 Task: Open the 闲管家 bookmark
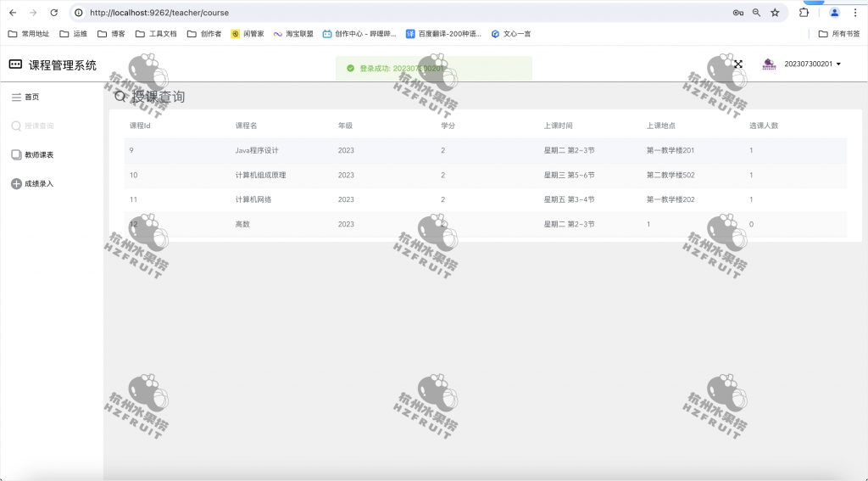point(248,34)
